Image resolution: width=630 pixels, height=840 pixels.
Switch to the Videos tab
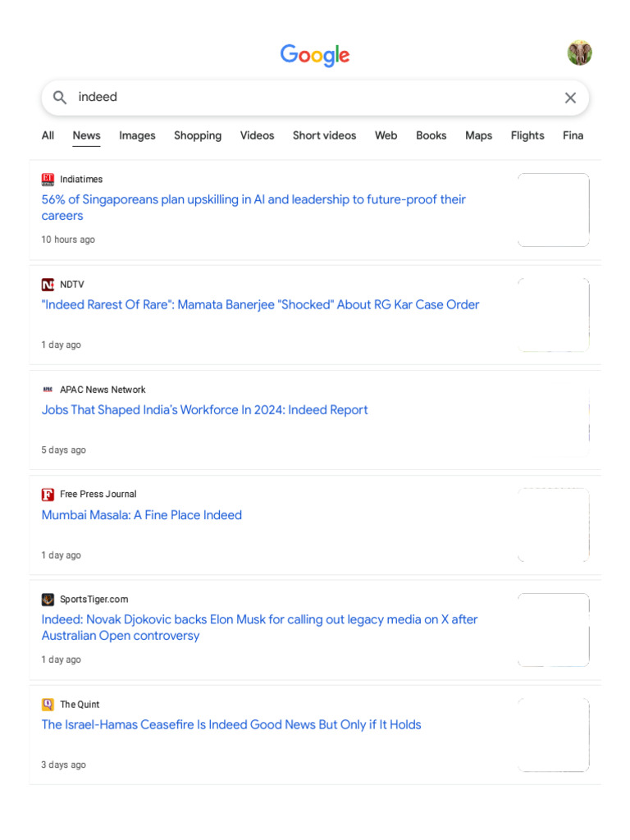[x=257, y=135]
